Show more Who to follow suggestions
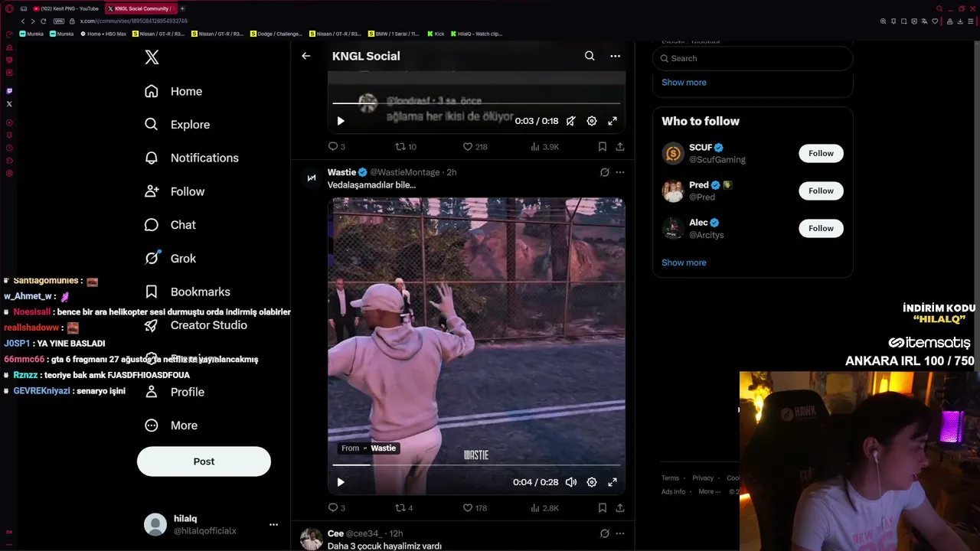Image resolution: width=980 pixels, height=551 pixels. 684,262
